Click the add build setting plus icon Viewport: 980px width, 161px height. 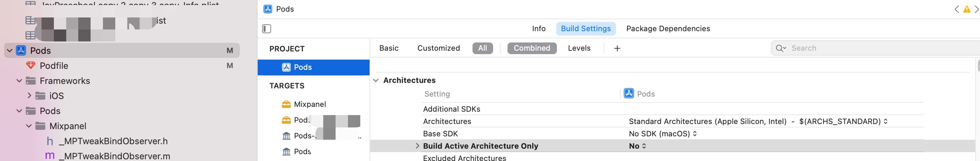click(x=617, y=48)
